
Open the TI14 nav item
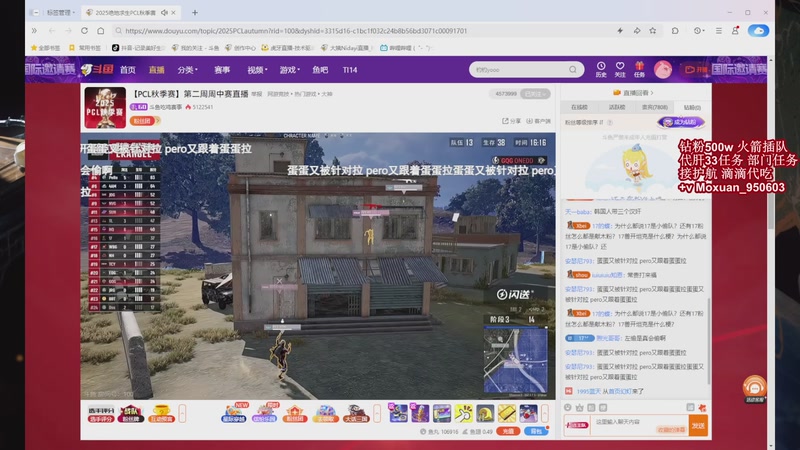click(350, 70)
